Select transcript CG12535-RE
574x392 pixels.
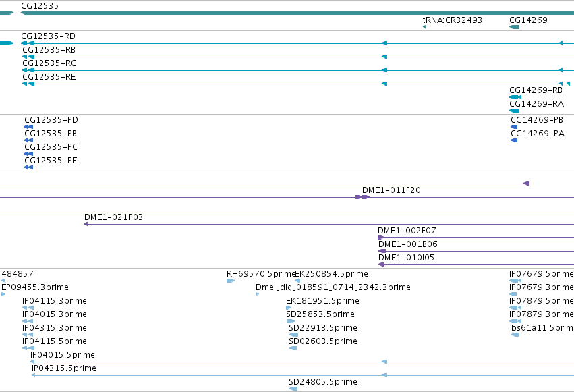pyautogui.click(x=49, y=77)
